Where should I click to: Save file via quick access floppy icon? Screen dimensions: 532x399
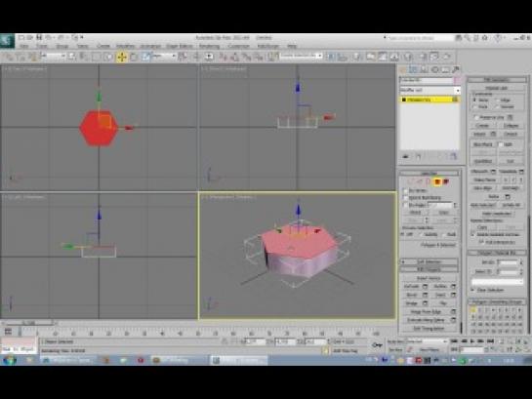[x=39, y=37]
